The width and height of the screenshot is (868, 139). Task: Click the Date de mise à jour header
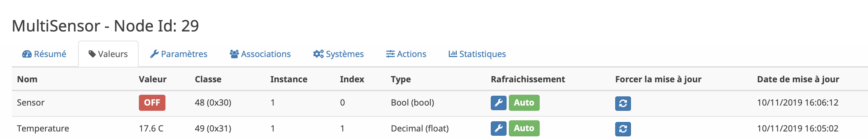tap(798, 79)
